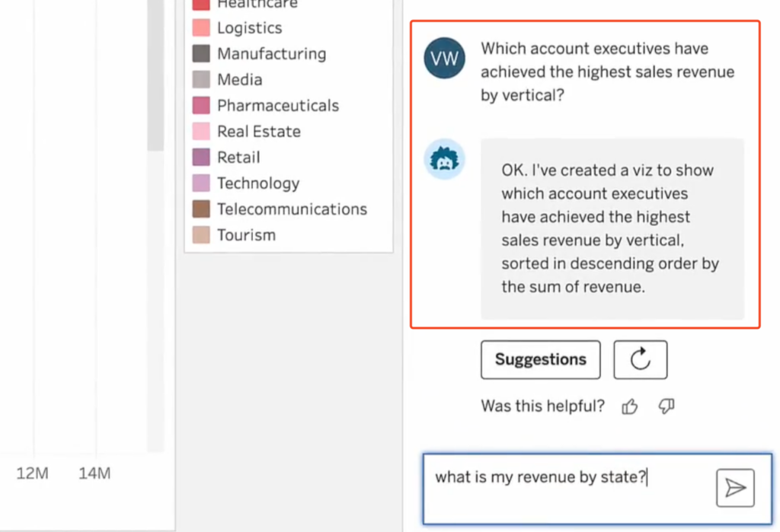Select the Healthcare red color swatch
Image resolution: width=780 pixels, height=532 pixels.
(x=200, y=4)
